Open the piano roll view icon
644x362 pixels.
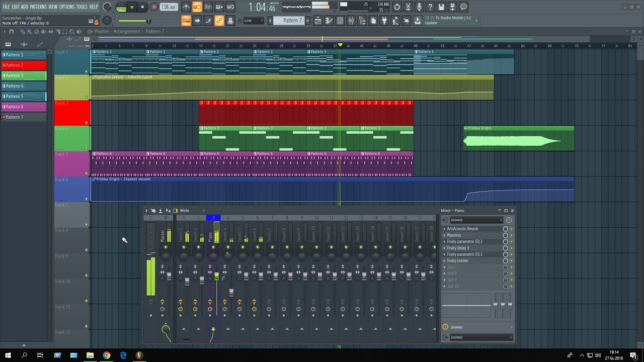point(329,21)
